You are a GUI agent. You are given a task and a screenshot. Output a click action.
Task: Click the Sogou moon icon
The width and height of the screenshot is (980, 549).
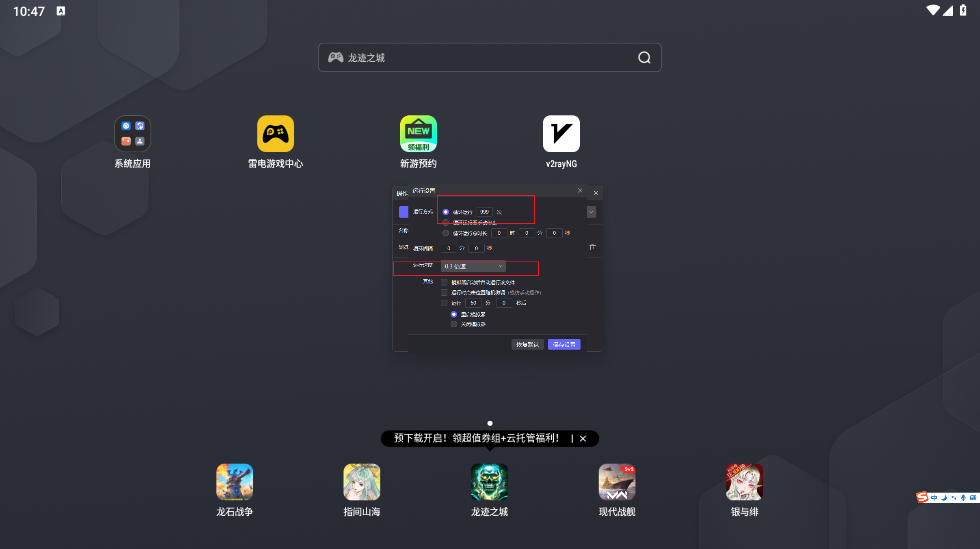click(944, 498)
